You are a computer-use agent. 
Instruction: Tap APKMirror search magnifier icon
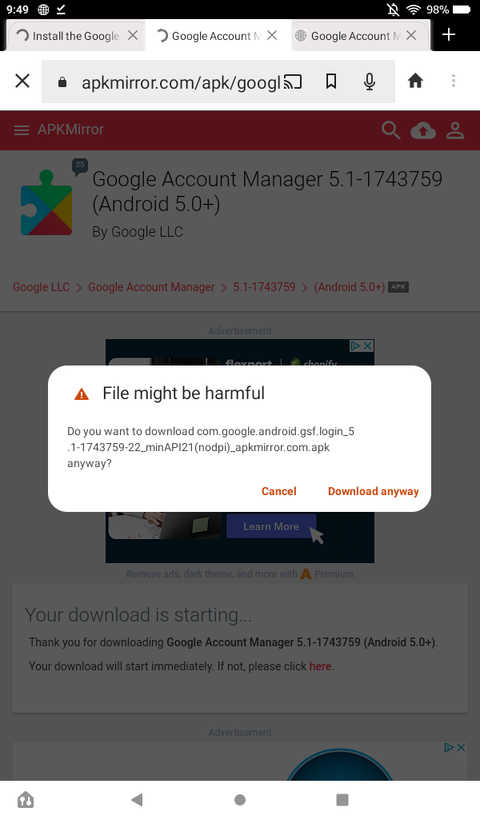391,130
